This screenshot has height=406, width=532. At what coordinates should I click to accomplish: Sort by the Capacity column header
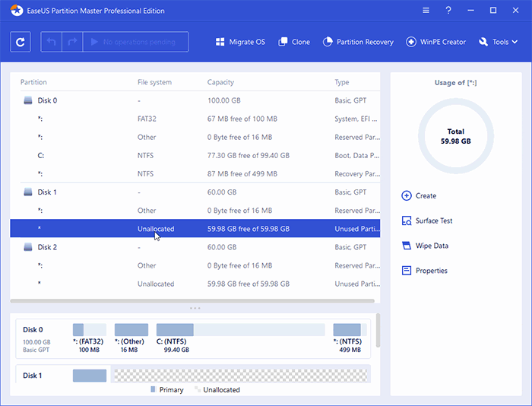click(222, 82)
